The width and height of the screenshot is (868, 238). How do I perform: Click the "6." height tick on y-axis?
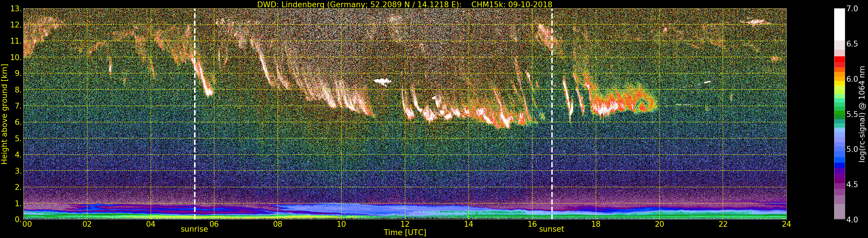pyautogui.click(x=18, y=122)
